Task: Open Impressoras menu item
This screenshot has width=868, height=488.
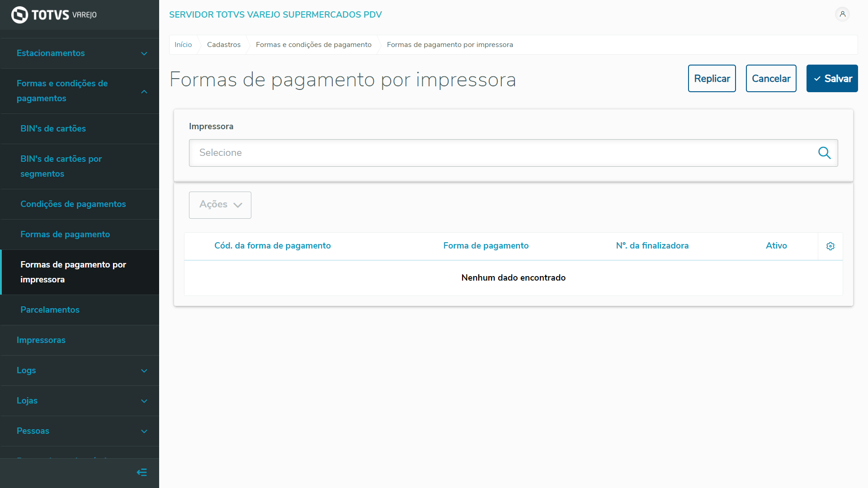Action: coord(41,340)
